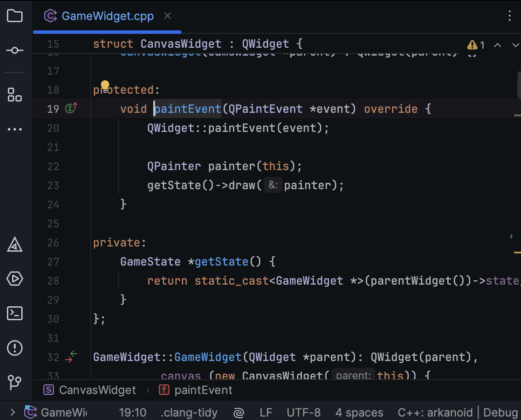Click the 19:10 caret position indicator

point(132,412)
